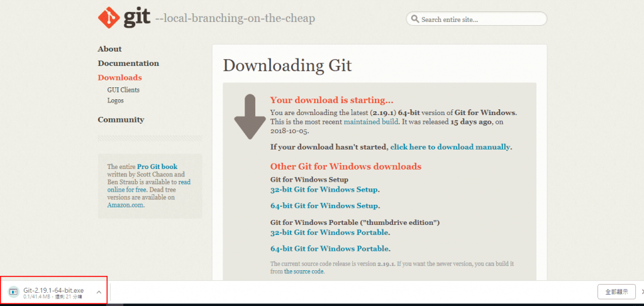This screenshot has width=644, height=306.
Task: Click here to download manually link
Action: (x=450, y=147)
